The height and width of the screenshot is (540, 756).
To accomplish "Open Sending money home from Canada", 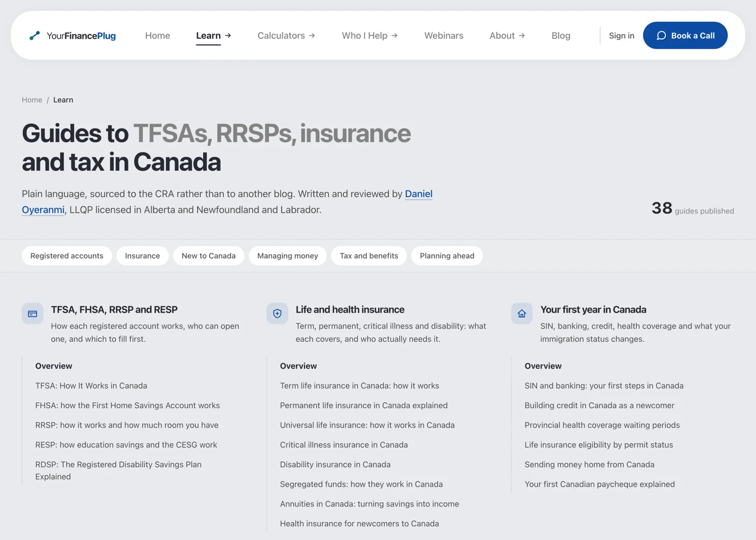I will (x=590, y=464).
